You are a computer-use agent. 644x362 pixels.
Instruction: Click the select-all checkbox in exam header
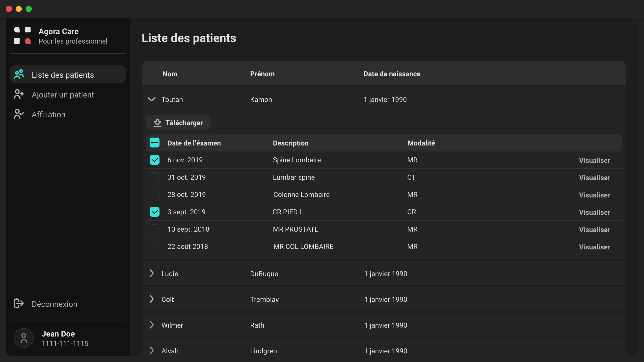pos(155,143)
